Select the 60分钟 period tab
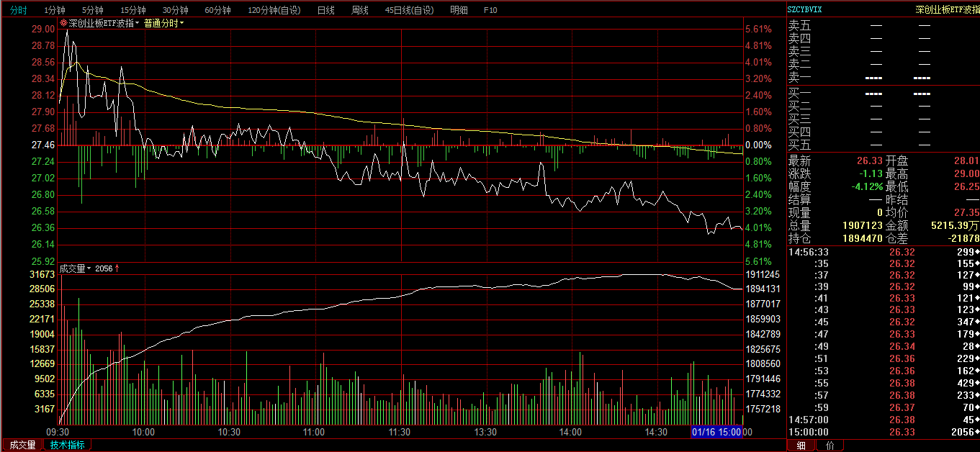 (x=217, y=10)
